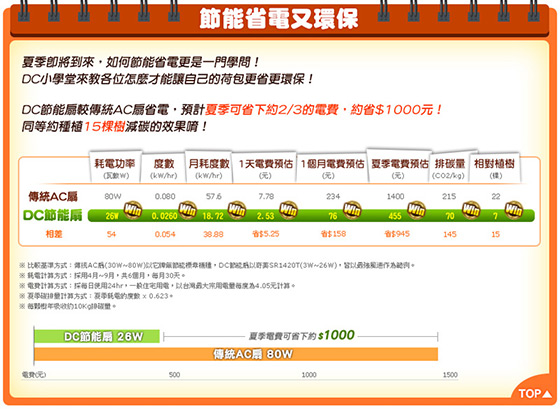Screen dimensions: 560x409
Task: Click the red 15棵樹 highlighted text
Action: (104, 126)
